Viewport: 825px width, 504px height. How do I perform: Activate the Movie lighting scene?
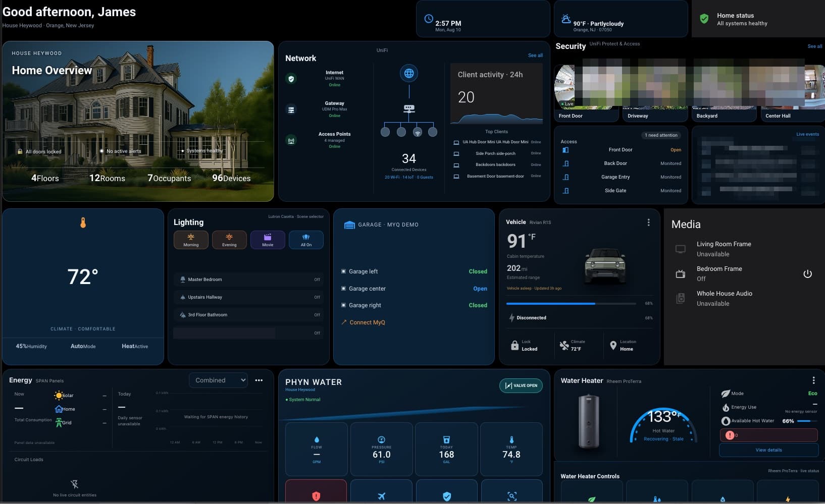point(268,240)
